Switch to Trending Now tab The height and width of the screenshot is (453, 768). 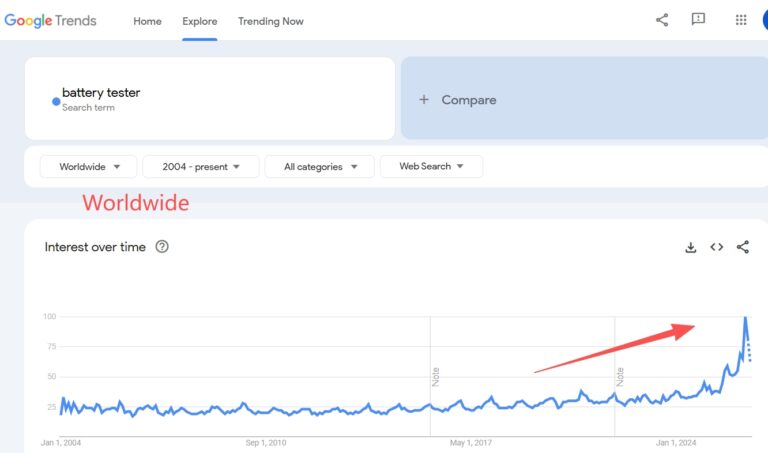(x=271, y=21)
